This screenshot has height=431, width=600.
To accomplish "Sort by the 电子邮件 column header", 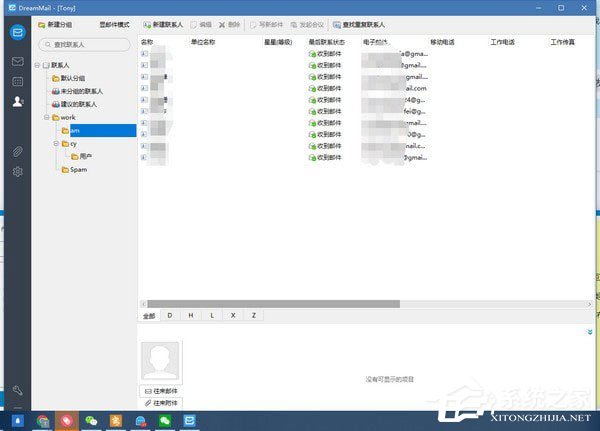I will 375,42.
